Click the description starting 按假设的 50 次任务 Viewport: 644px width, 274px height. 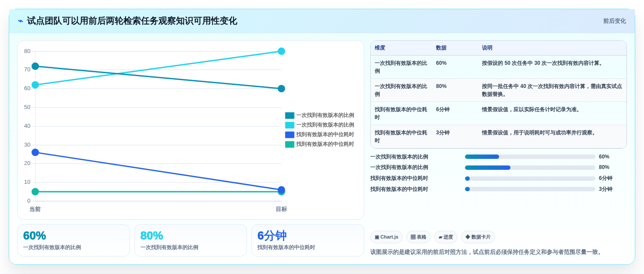click(543, 63)
